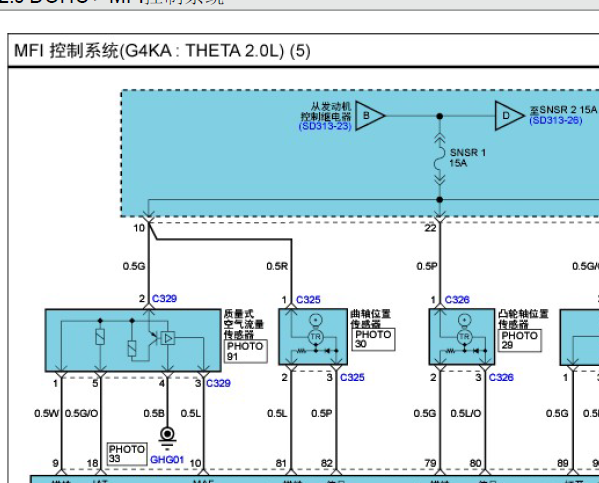Open C325 connector link beside pin 1

[308, 300]
